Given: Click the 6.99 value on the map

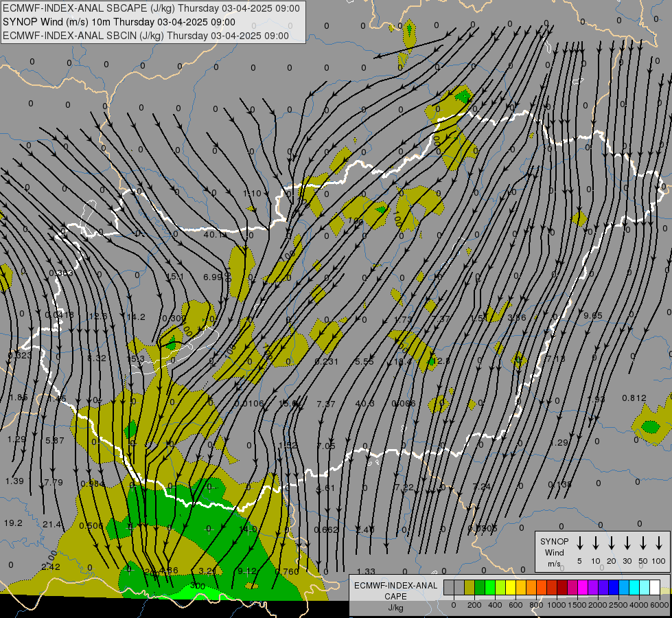Looking at the screenshot, I should tap(213, 277).
